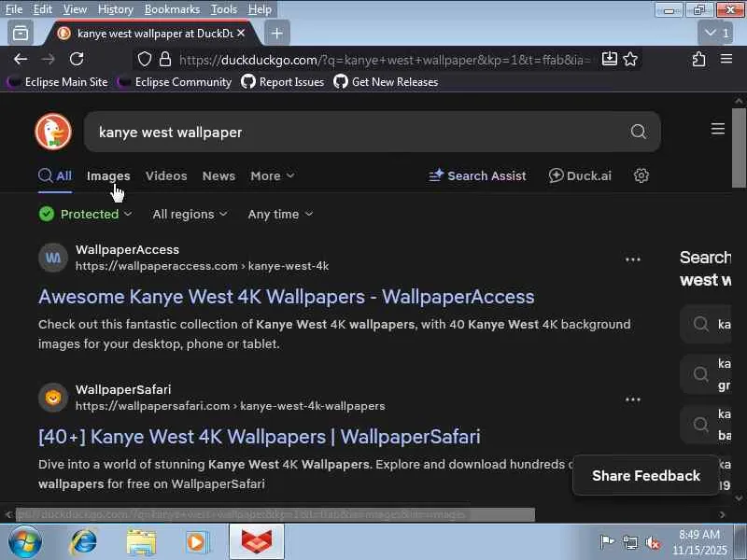Click the red browser taskbar icon
The width and height of the screenshot is (747, 560).
tap(257, 542)
